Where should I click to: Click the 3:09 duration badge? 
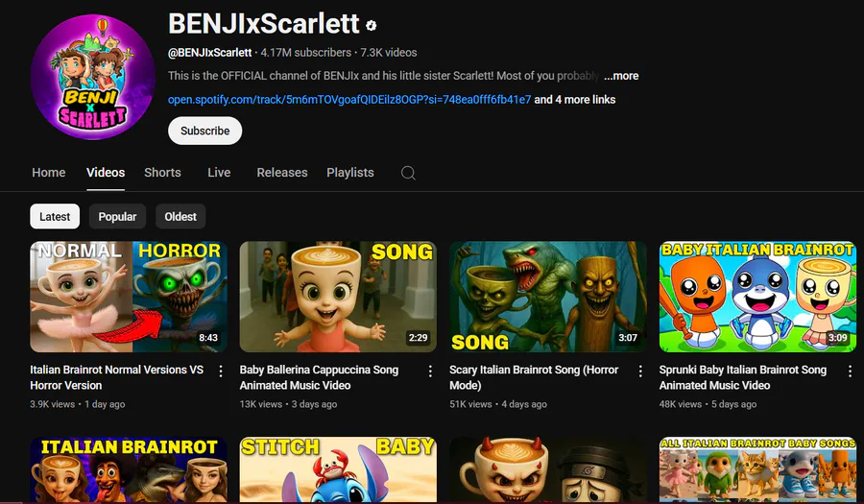tap(837, 338)
